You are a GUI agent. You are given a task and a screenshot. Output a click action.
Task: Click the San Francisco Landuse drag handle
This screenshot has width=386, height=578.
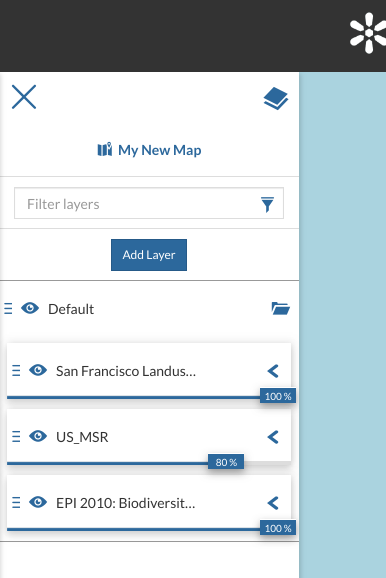click(x=16, y=370)
